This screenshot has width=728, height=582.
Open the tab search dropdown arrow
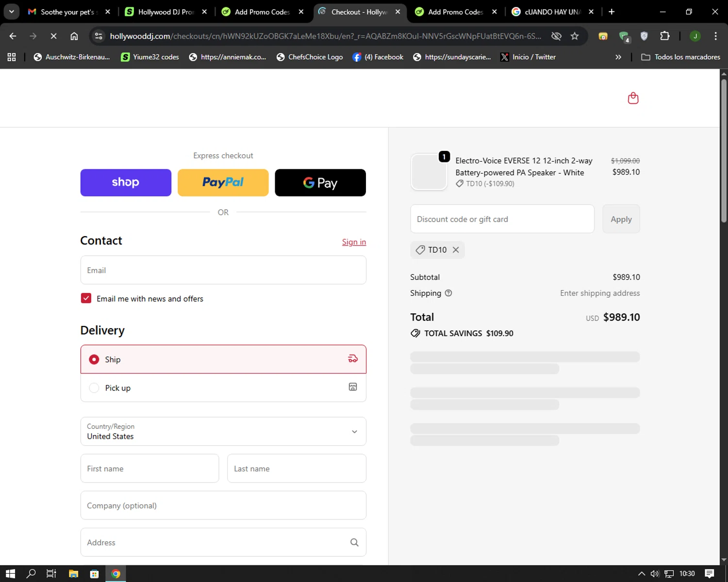pos(11,12)
